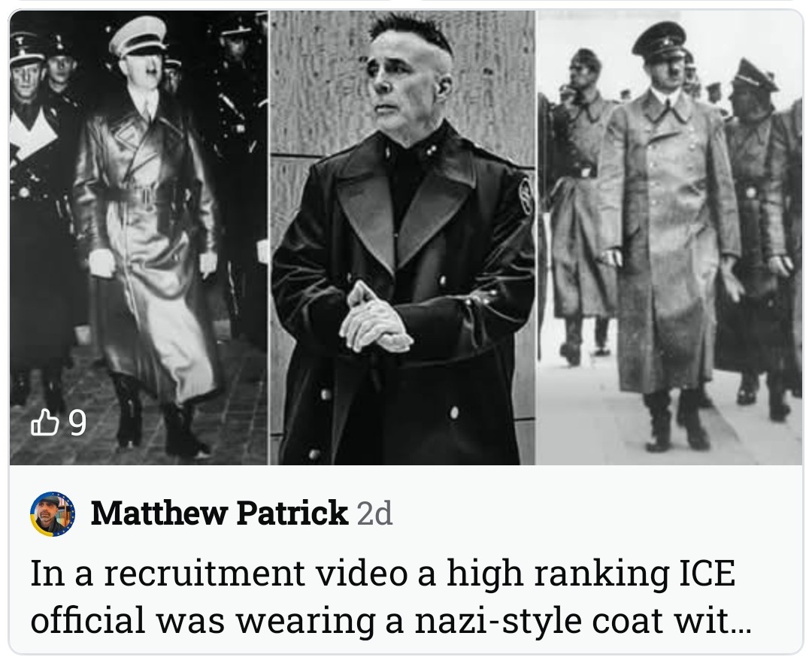The image size is (812, 657).
Task: Open the right photo of marching soldiers
Action: pos(669,238)
